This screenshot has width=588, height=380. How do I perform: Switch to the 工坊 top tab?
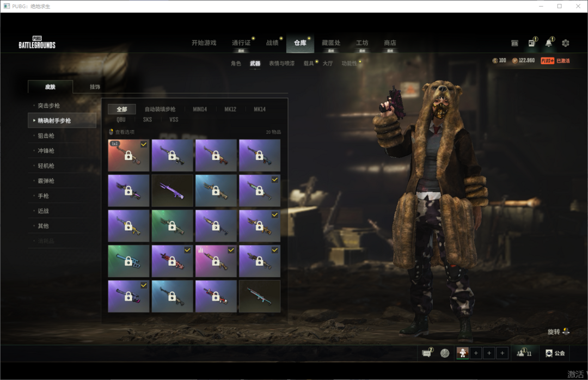[362, 43]
